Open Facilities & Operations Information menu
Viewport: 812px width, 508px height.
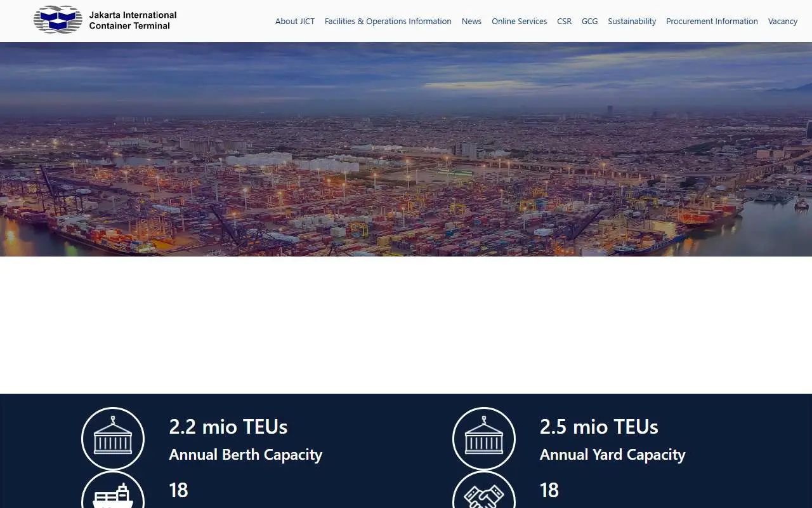388,22
